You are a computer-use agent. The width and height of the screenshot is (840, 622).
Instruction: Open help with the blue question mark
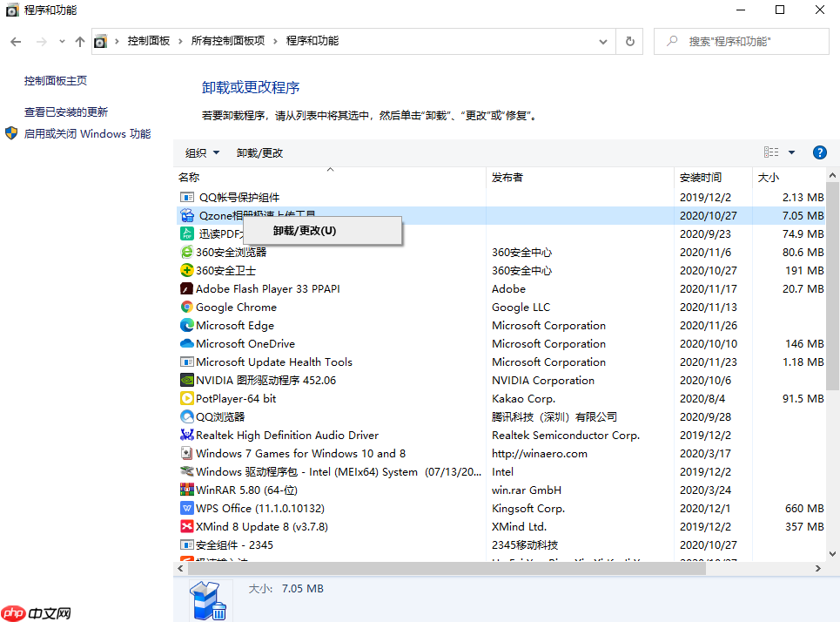820,152
